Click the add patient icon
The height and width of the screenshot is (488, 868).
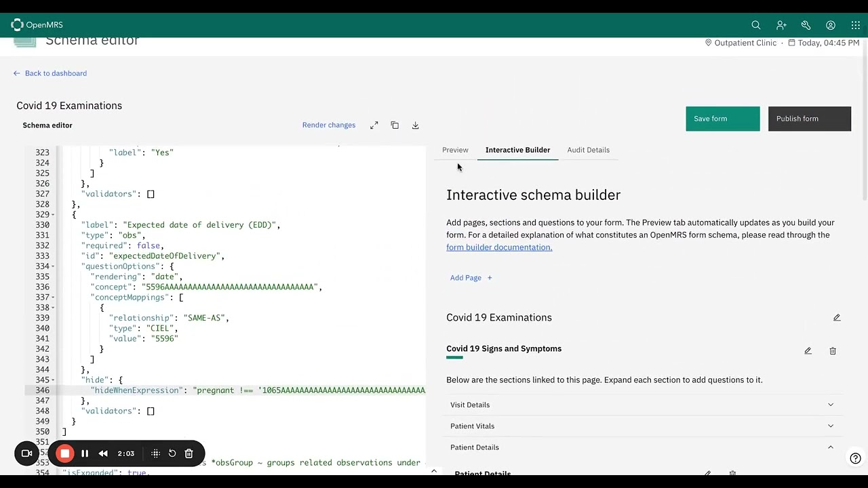coord(781,25)
